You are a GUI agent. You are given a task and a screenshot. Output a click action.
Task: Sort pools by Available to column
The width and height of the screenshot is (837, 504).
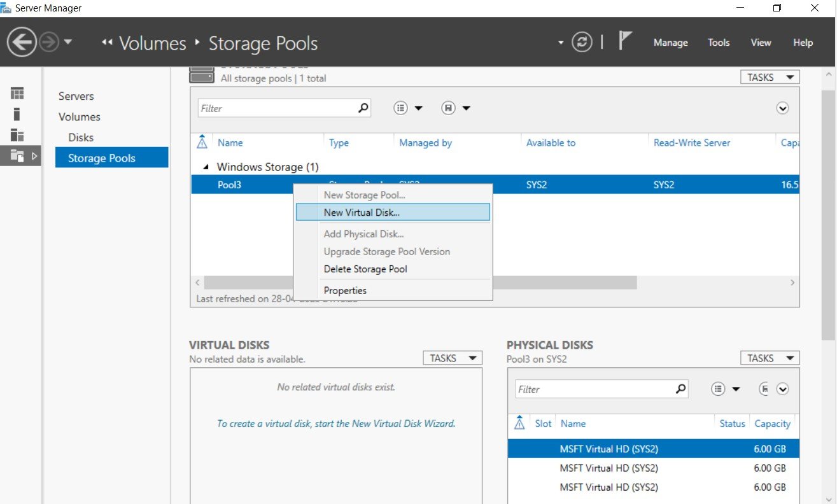[551, 143]
